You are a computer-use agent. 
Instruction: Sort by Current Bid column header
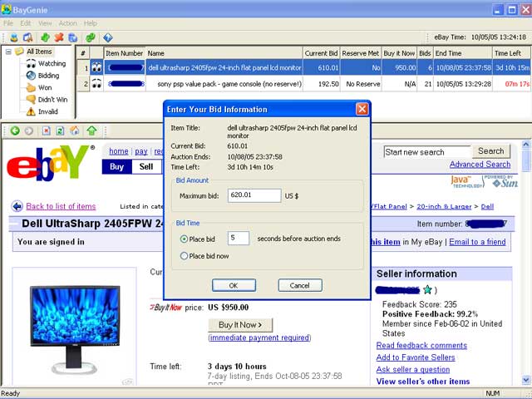(x=321, y=53)
